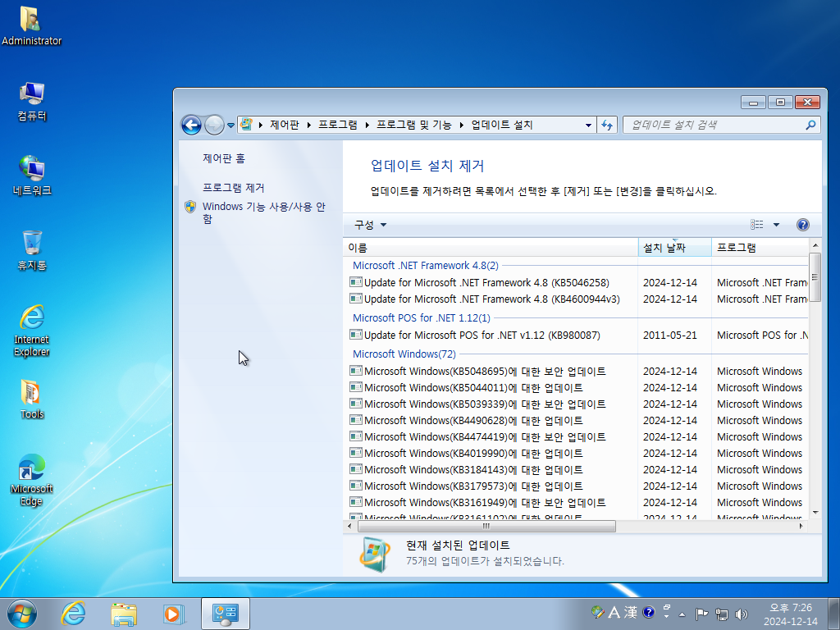Select Microsoft Windows(KB5039339) security update
Viewport: 840px width, 630px height.
click(x=485, y=404)
